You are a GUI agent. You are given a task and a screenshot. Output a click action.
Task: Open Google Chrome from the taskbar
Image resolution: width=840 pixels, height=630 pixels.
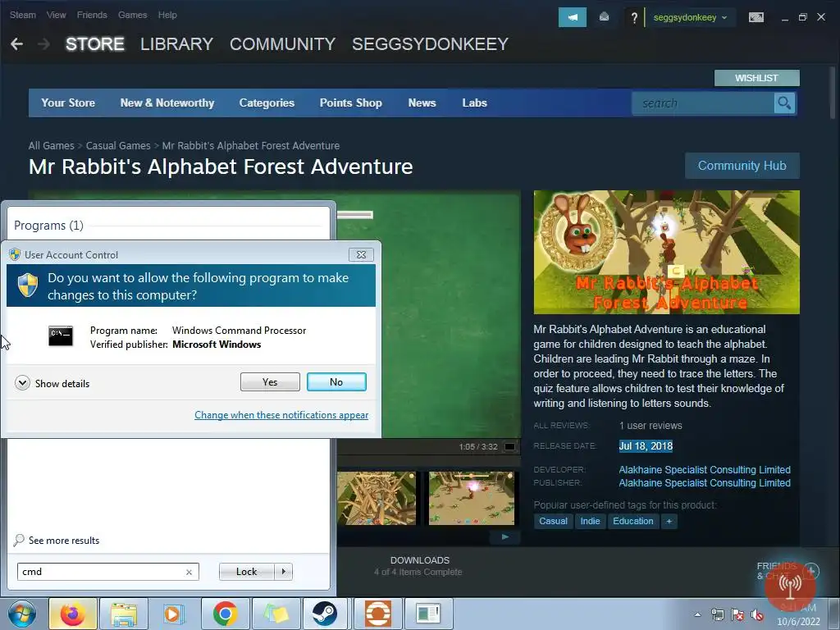[225, 614]
